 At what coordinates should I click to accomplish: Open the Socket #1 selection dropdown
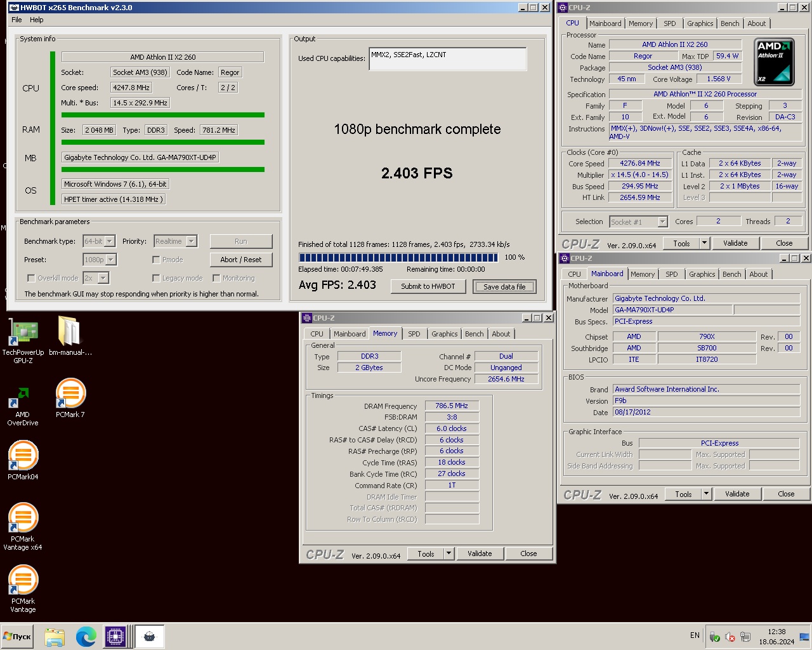[662, 222]
